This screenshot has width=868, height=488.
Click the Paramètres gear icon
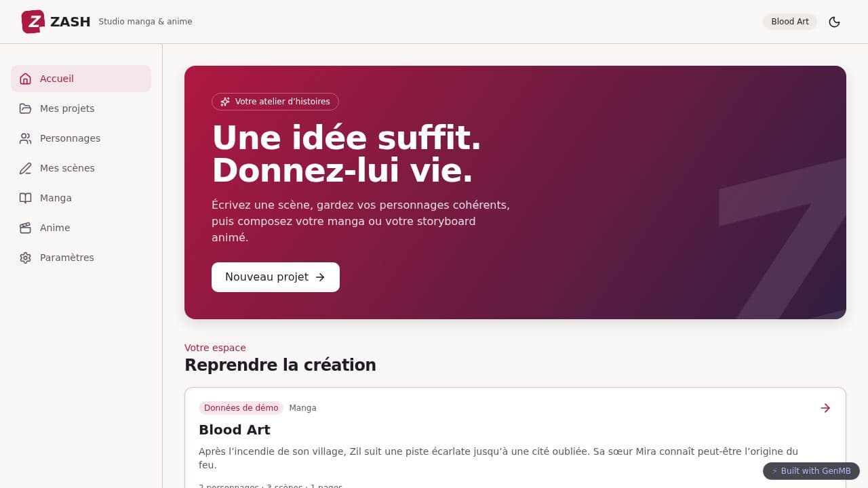26,258
